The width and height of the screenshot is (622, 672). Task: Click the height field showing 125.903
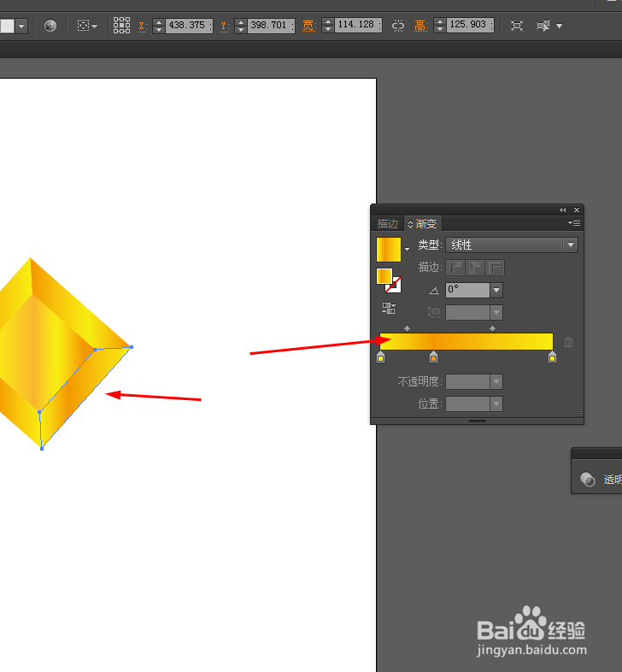tap(470, 25)
